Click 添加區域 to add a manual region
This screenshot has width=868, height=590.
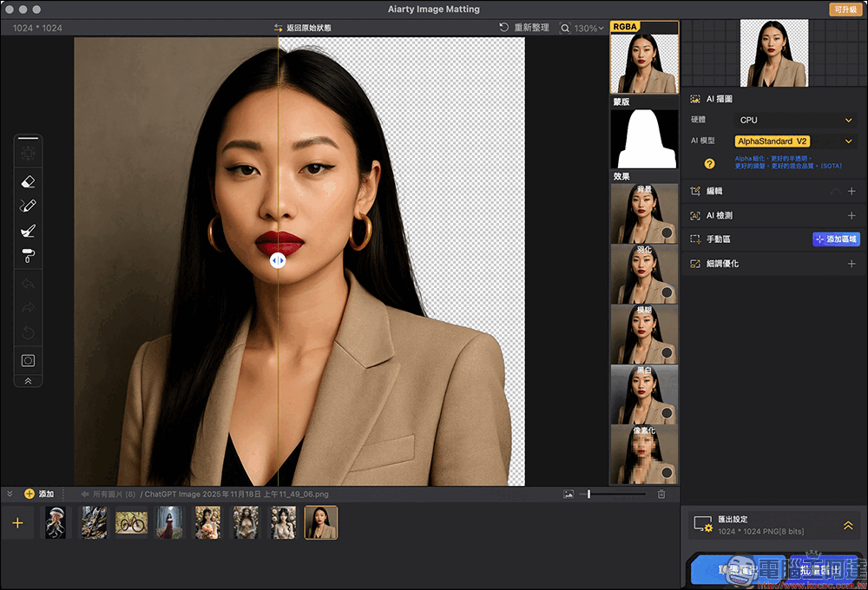836,239
